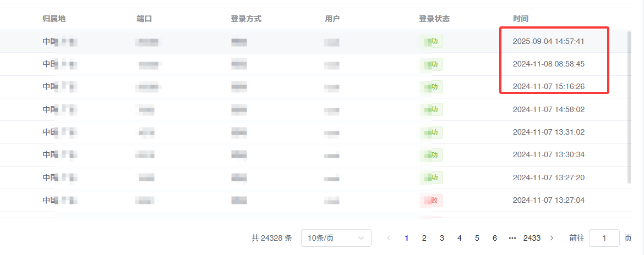This screenshot has height=255, width=644.
Task: Select page 4 in pagination
Action: pos(460,238)
